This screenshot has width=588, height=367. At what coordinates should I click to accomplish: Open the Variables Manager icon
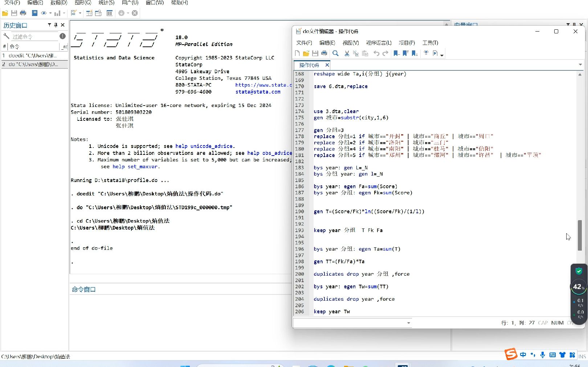(110, 13)
